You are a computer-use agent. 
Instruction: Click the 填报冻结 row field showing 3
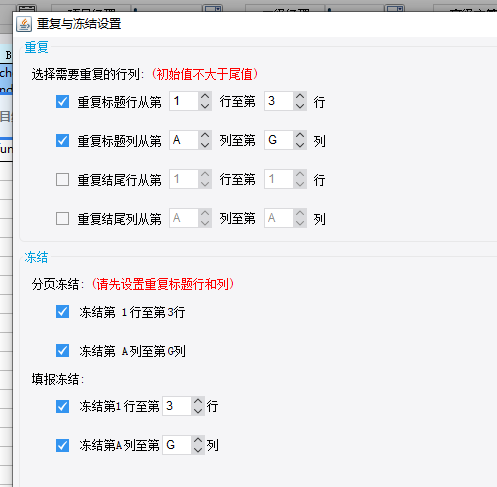177,406
